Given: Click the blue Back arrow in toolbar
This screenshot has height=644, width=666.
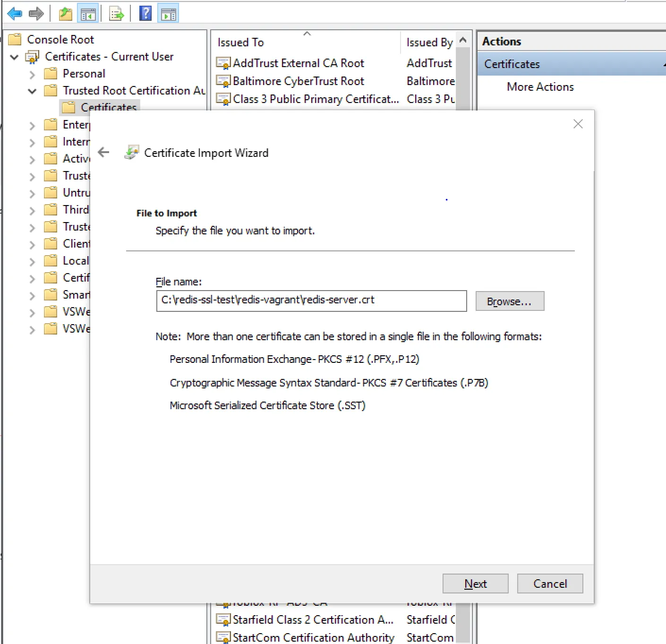Looking at the screenshot, I should (x=15, y=14).
